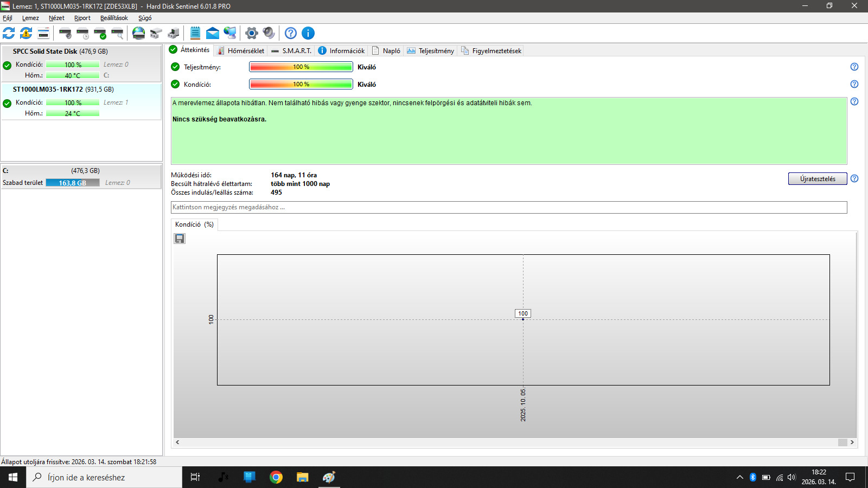Click the globe and monitor toolbar icon
868x488 pixels.
(230, 33)
